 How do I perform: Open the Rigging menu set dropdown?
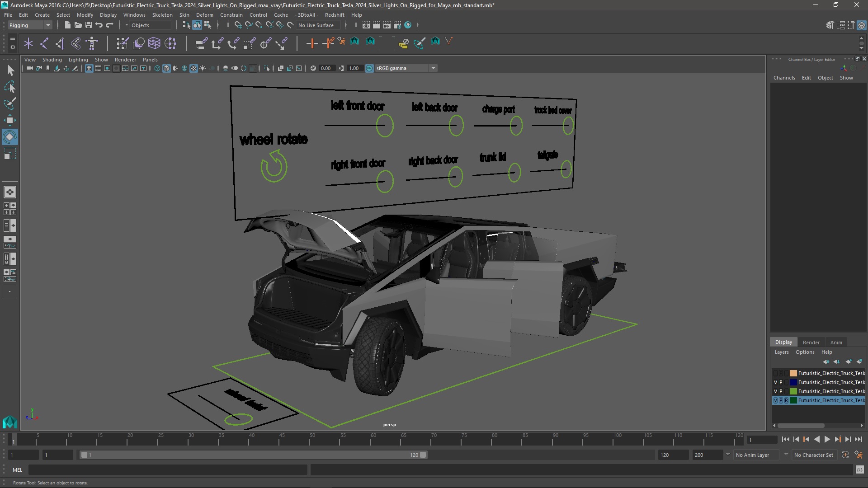tap(29, 25)
